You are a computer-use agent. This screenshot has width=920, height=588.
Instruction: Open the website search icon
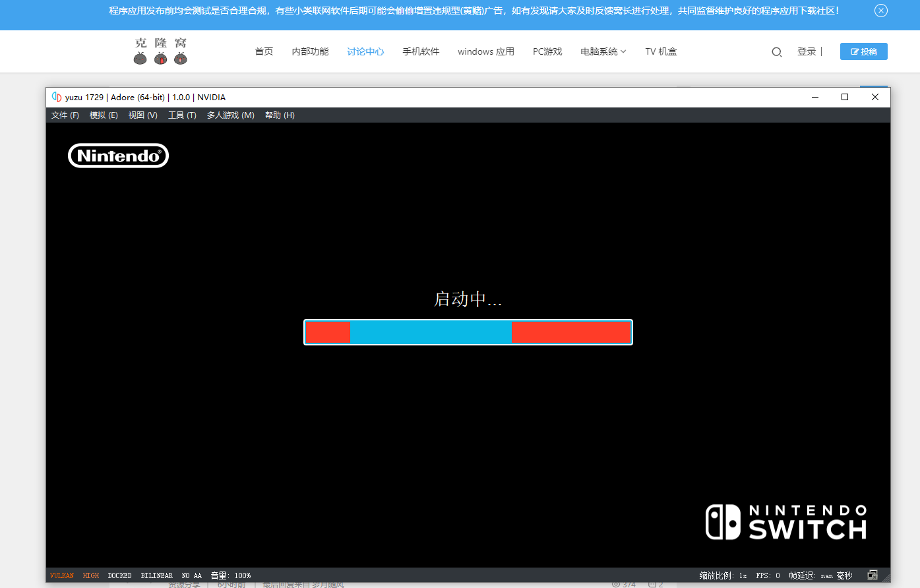click(x=777, y=52)
